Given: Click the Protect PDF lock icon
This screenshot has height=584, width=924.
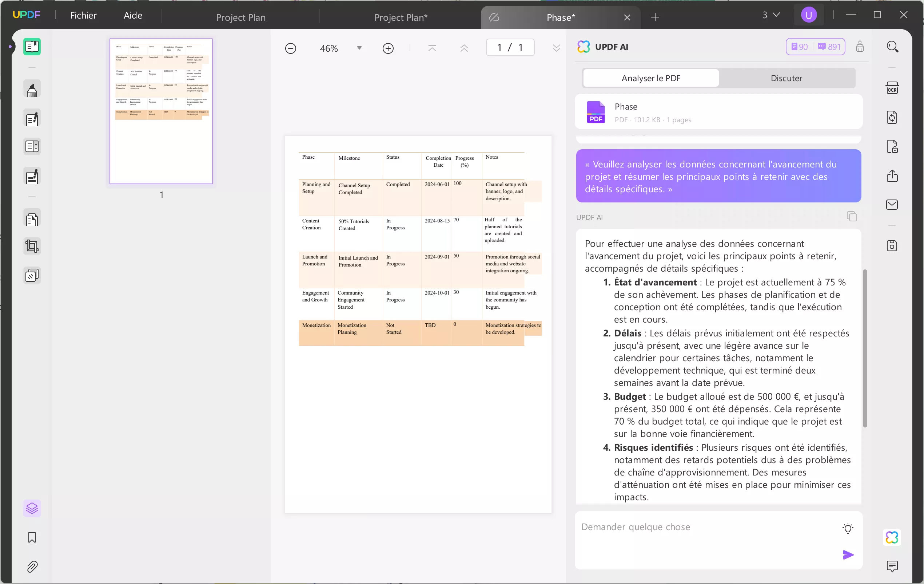Looking at the screenshot, I should (892, 147).
